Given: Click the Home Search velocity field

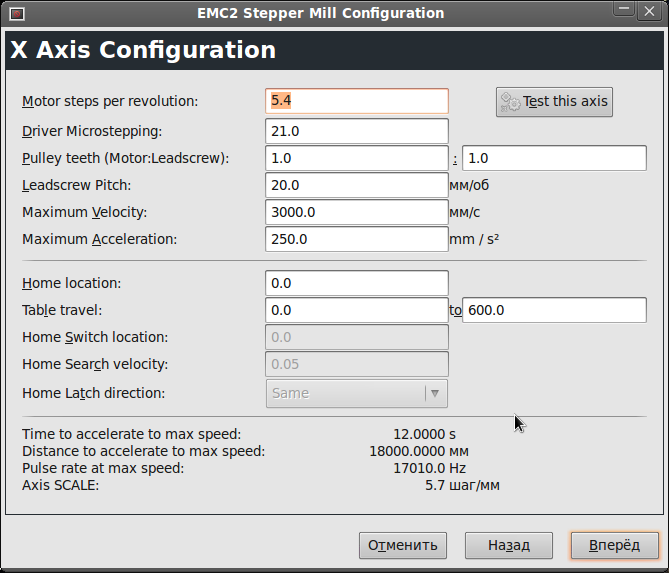Looking at the screenshot, I should (x=357, y=364).
